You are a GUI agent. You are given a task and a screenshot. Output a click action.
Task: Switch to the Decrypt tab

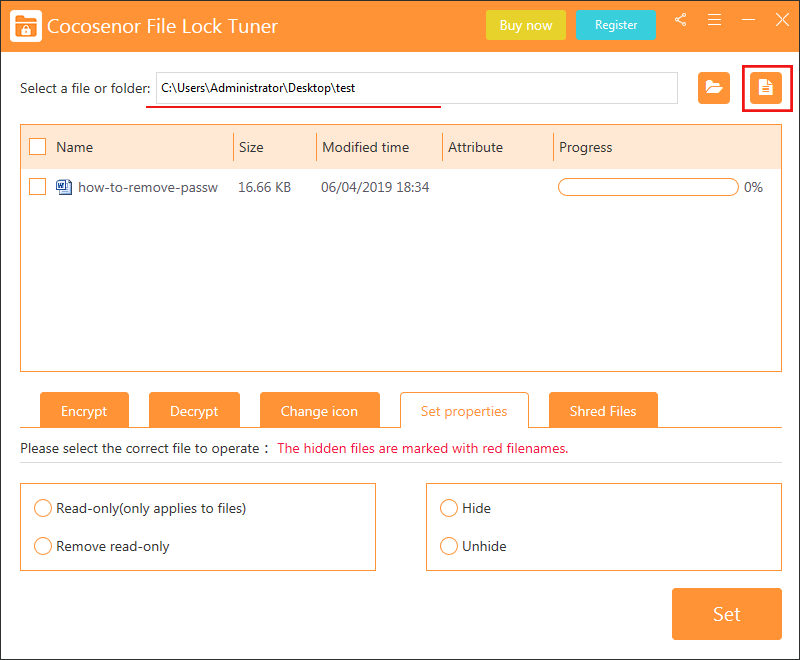[x=194, y=410]
